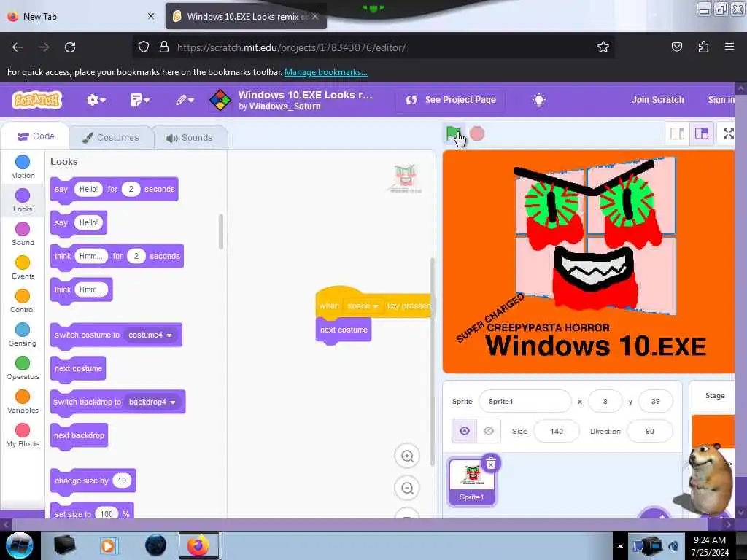Click the Manage bookmarks link
The height and width of the screenshot is (560, 747).
tap(326, 72)
